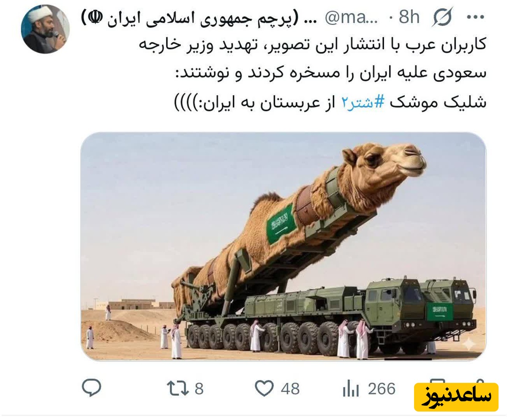The height and width of the screenshot is (420, 507).
Task: Like the tweet with the heart icon
Action: point(264,388)
